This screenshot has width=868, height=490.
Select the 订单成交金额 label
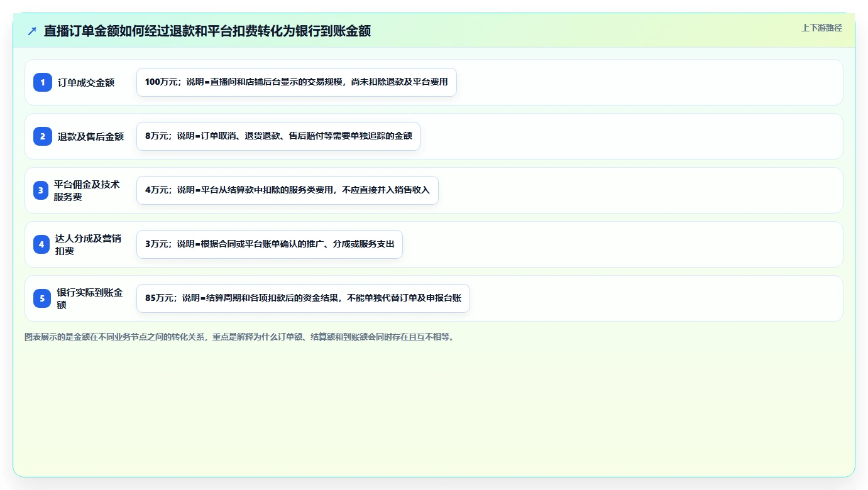point(86,82)
